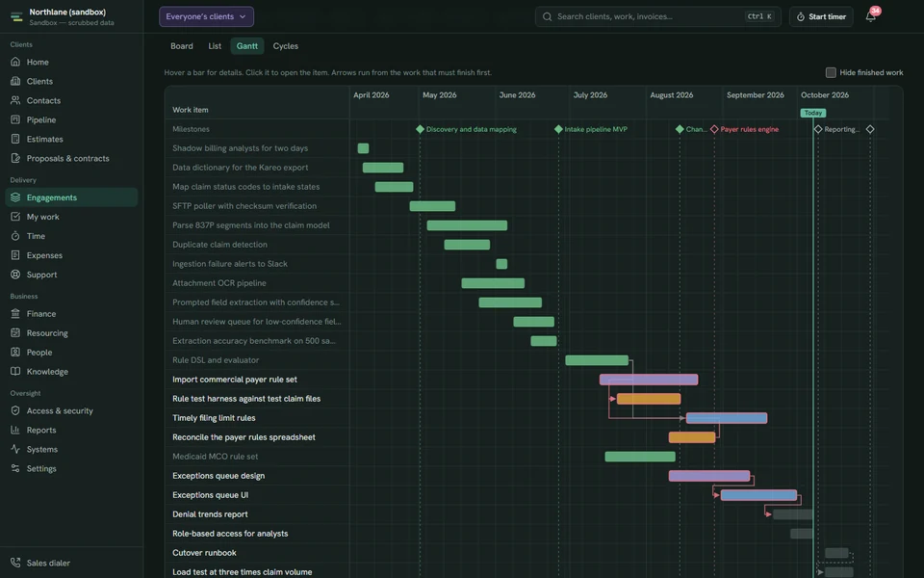Open the purple Exceptions queue design bar
Screen dimensions: 924x578
pyautogui.click(x=709, y=476)
